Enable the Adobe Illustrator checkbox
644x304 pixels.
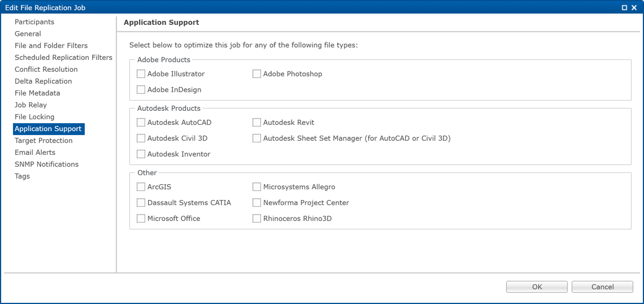coord(141,74)
